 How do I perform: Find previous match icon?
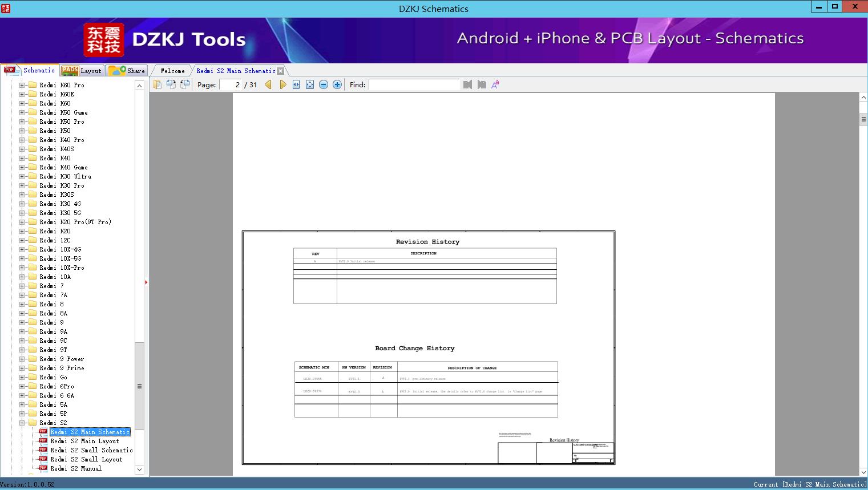click(468, 84)
